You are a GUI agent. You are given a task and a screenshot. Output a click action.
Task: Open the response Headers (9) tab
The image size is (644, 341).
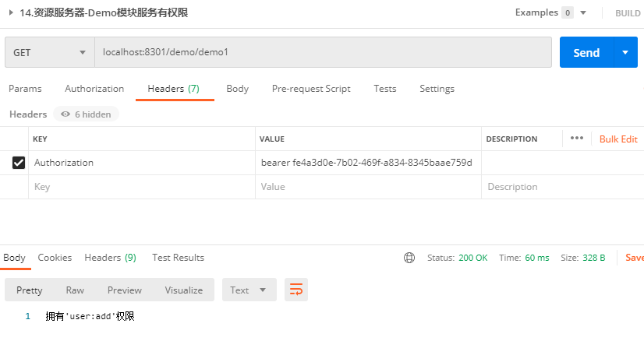point(110,258)
